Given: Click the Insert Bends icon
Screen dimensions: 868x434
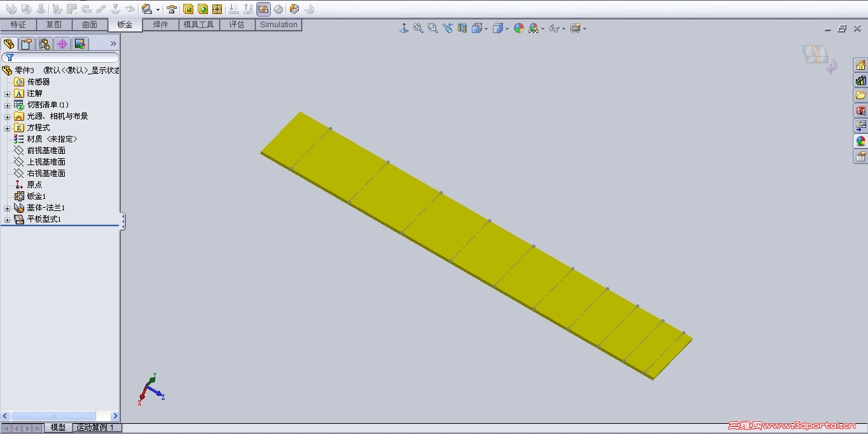Looking at the screenshot, I should [x=310, y=9].
